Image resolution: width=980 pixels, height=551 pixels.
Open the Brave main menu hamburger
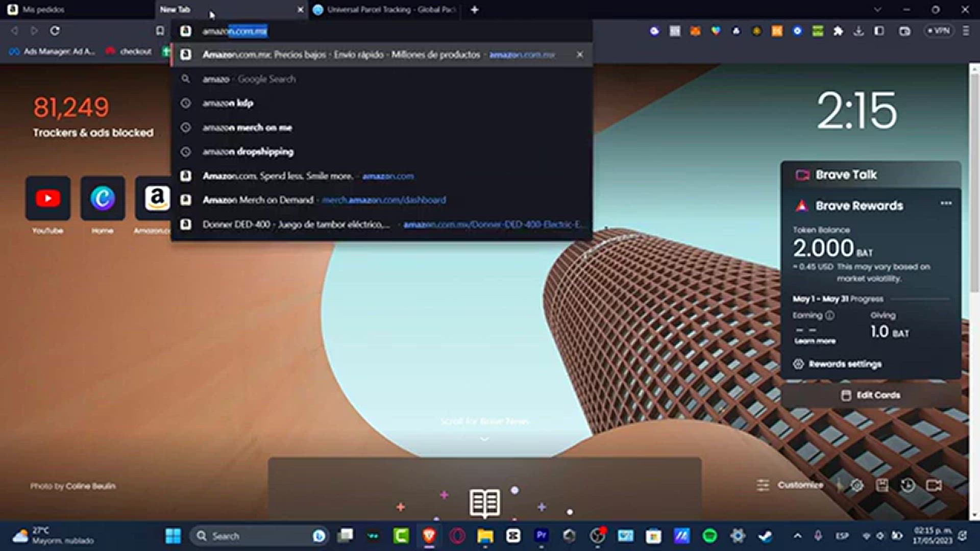coord(966,31)
